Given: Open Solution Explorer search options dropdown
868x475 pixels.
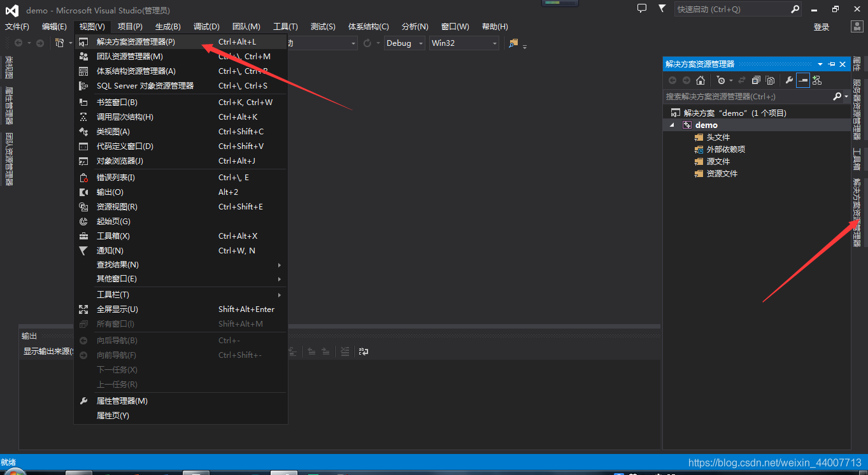Looking at the screenshot, I should coord(846,97).
